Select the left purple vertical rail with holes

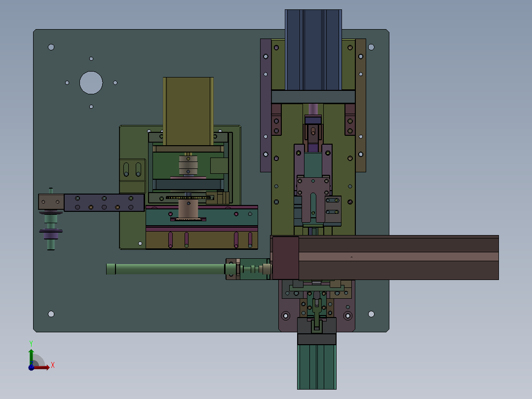click(266, 105)
